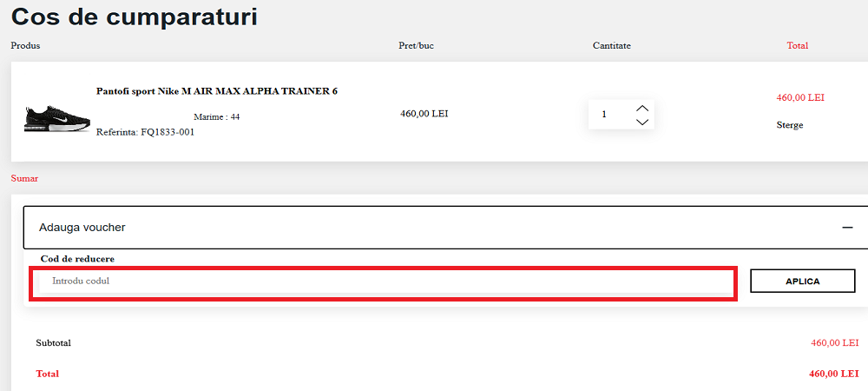Click the 'Adauga voucher' header text

[x=82, y=228]
